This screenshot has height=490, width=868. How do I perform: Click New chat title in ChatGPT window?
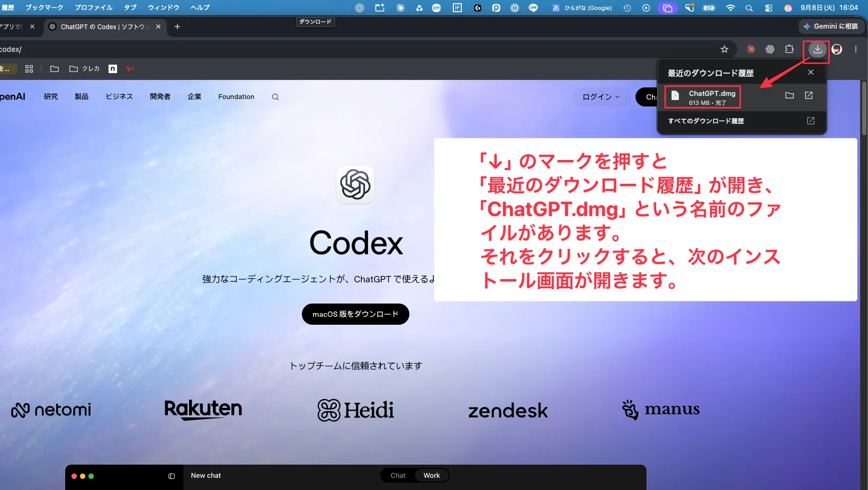206,476
